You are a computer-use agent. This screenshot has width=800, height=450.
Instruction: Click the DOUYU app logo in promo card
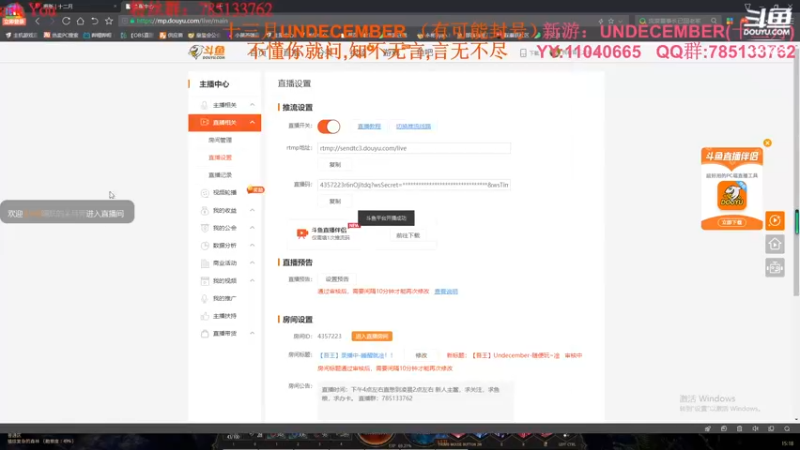tap(732, 196)
